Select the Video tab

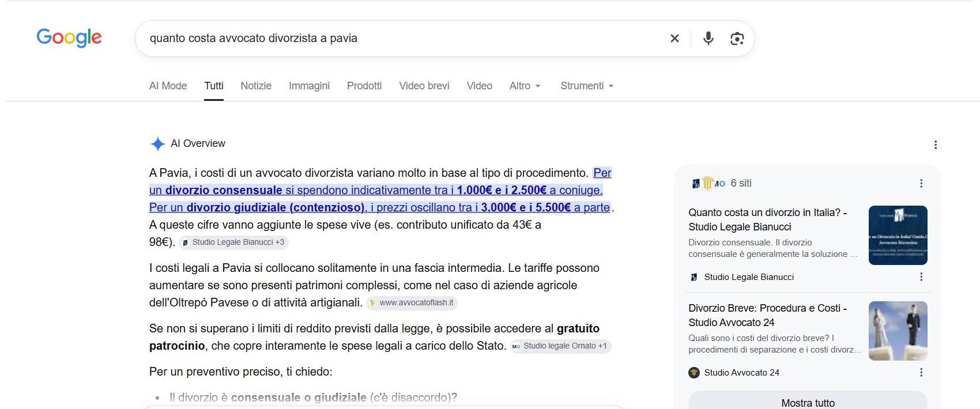480,86
